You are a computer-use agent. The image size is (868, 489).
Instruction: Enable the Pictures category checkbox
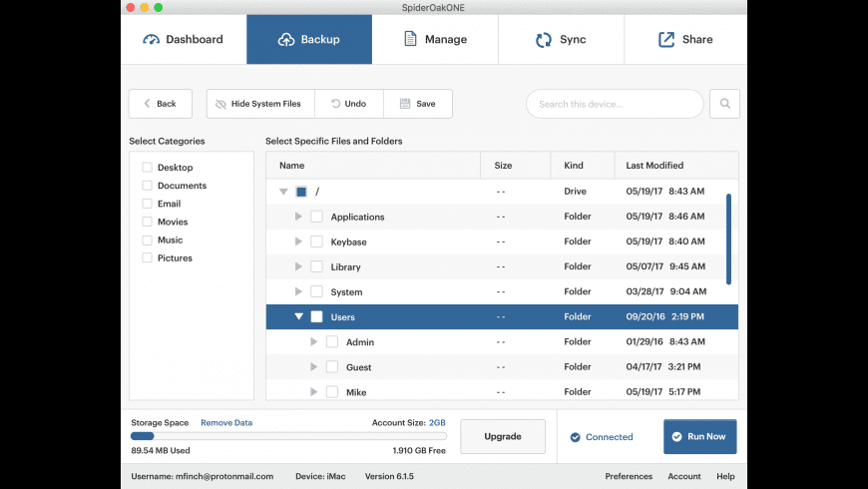tap(148, 257)
